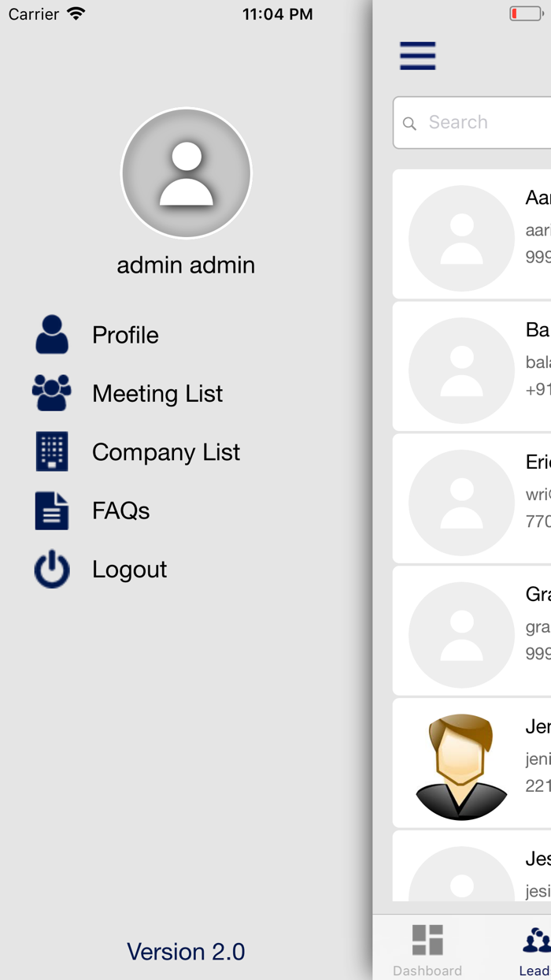Tap the search magnifier icon
The image size is (551, 980).
409,123
